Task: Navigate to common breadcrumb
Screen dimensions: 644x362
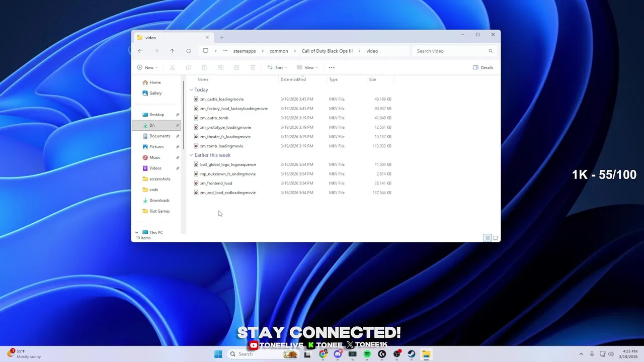Action: pyautogui.click(x=279, y=51)
